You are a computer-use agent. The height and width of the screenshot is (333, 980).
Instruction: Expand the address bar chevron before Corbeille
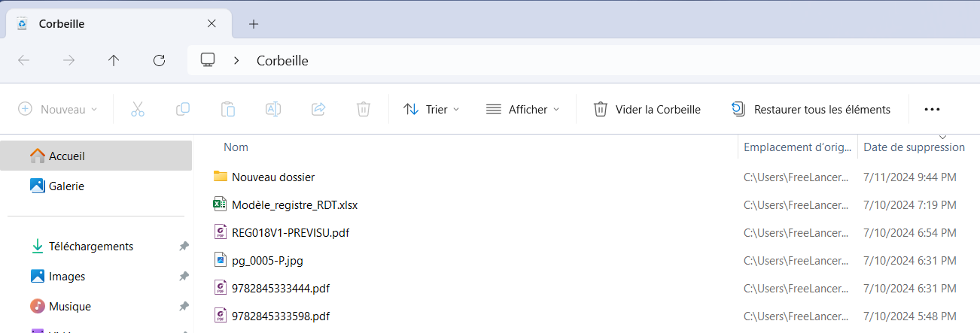click(x=236, y=60)
